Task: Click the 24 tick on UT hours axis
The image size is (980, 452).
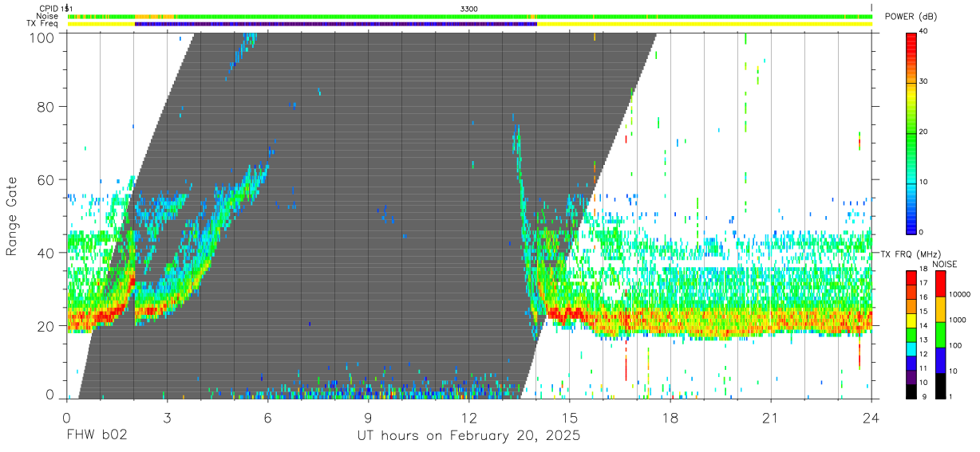Action: tap(871, 417)
